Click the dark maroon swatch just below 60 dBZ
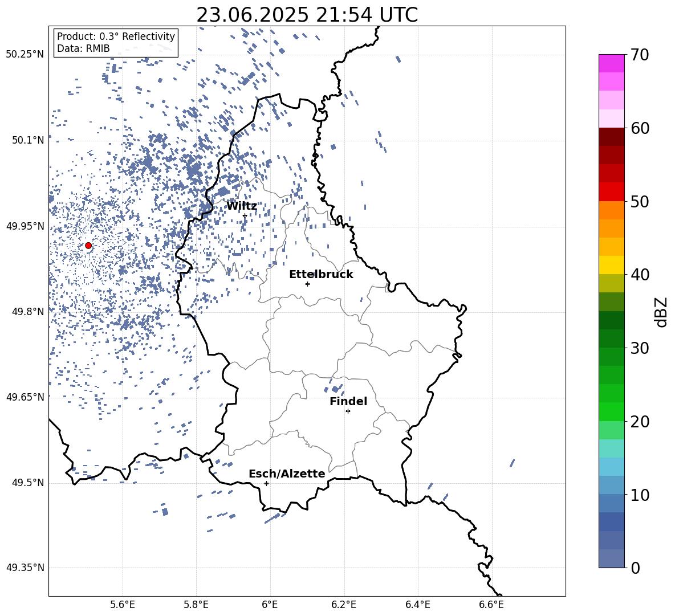Viewport: 675px width, 616px height. (x=611, y=137)
